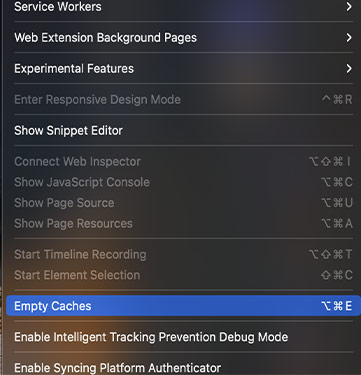Choose Show JavaScript Console
The width and height of the screenshot is (361, 375).
point(183,182)
